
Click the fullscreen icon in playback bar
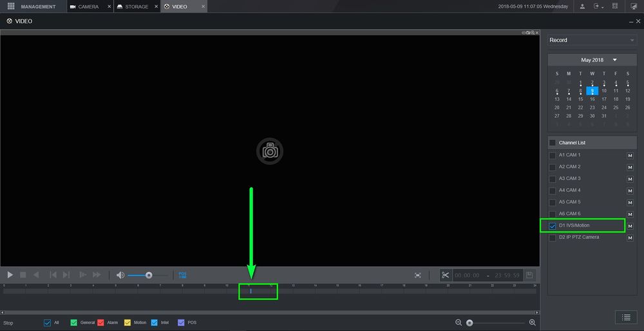[418, 275]
